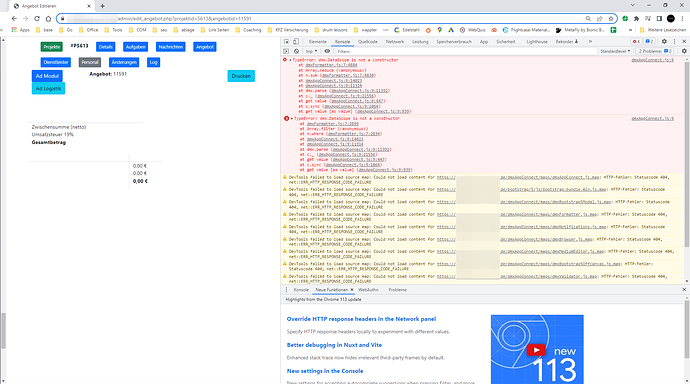Toggle the device toolbar icon
This screenshot has width=690, height=384.
[x=296, y=41]
